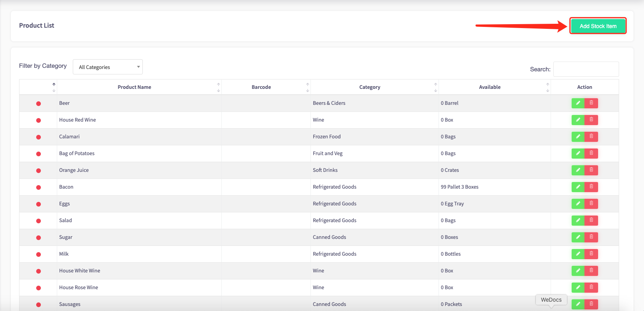
Task: Click the Add Stock Item button
Action: (x=598, y=26)
